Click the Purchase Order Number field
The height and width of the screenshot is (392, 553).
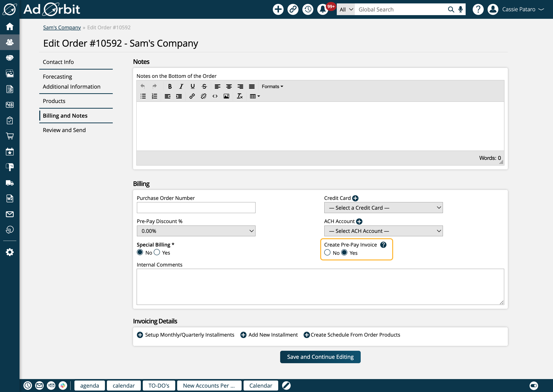(196, 208)
